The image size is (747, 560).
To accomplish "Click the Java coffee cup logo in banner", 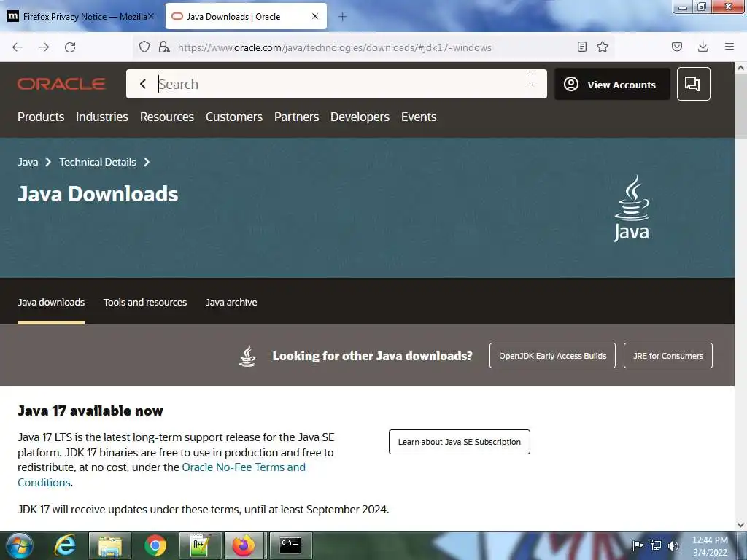I will 632,208.
